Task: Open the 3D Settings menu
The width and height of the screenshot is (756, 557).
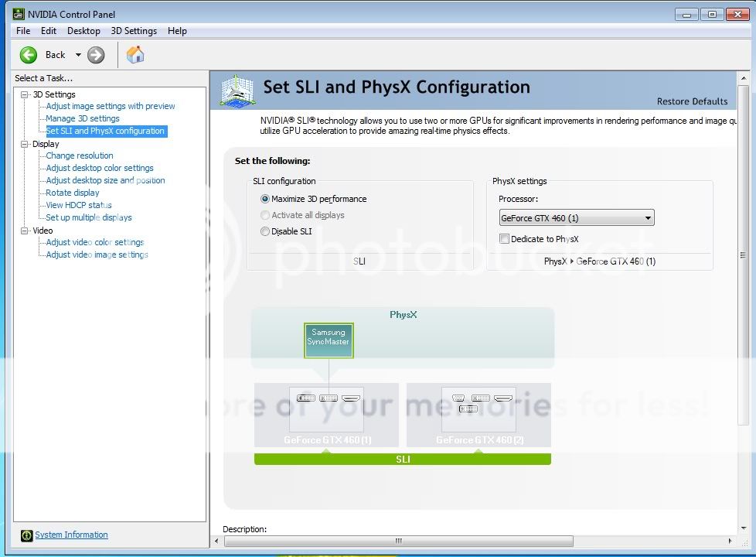Action: pos(134,31)
